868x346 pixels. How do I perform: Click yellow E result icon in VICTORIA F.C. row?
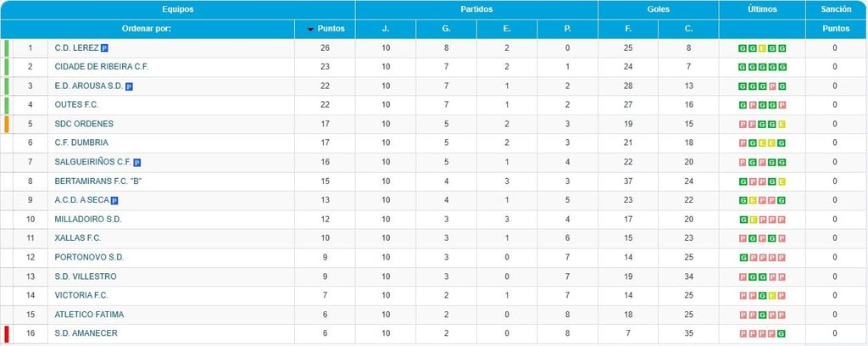coord(771,296)
